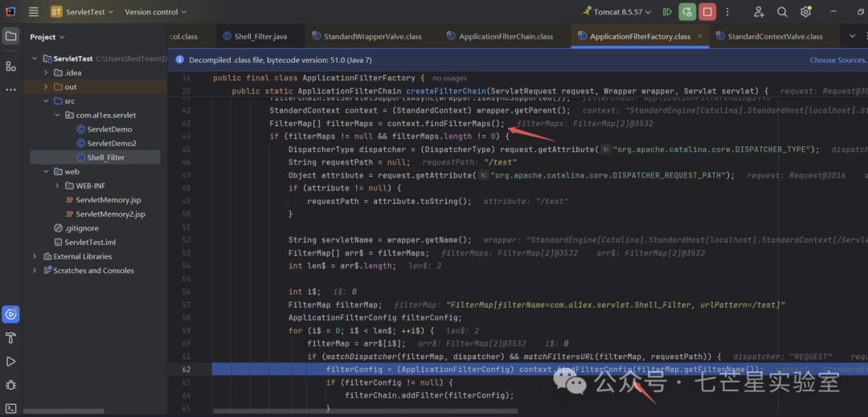
Task: Collapse the ServletTest root node
Action: [x=35, y=59]
